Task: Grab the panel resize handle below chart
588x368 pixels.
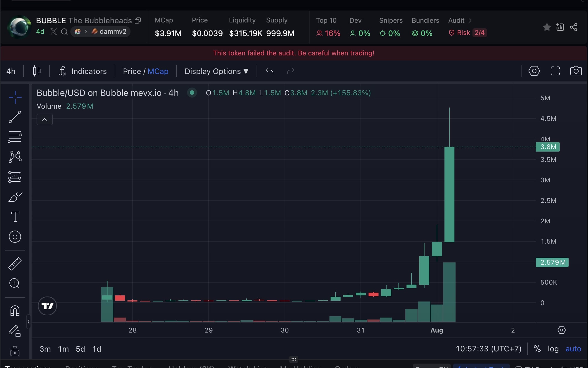Action: click(294, 359)
